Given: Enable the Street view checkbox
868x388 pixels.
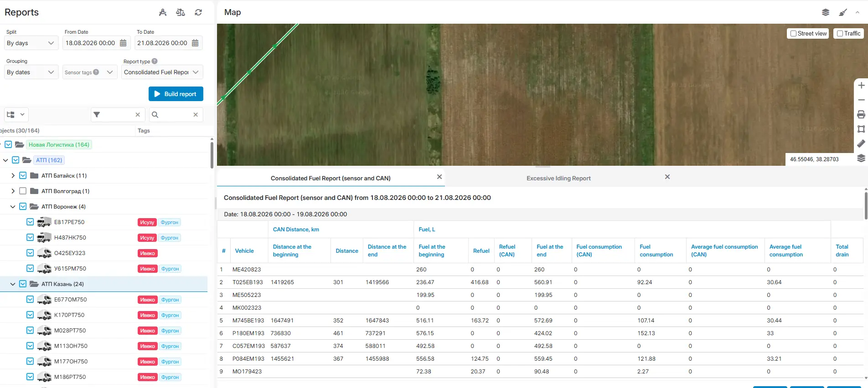Looking at the screenshot, I should (x=794, y=33).
